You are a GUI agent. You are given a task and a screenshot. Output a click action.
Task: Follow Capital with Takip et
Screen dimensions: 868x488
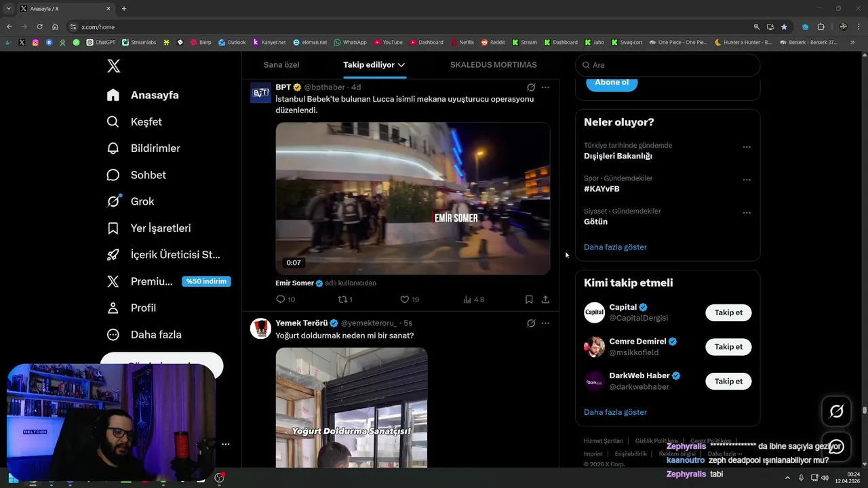coord(728,313)
